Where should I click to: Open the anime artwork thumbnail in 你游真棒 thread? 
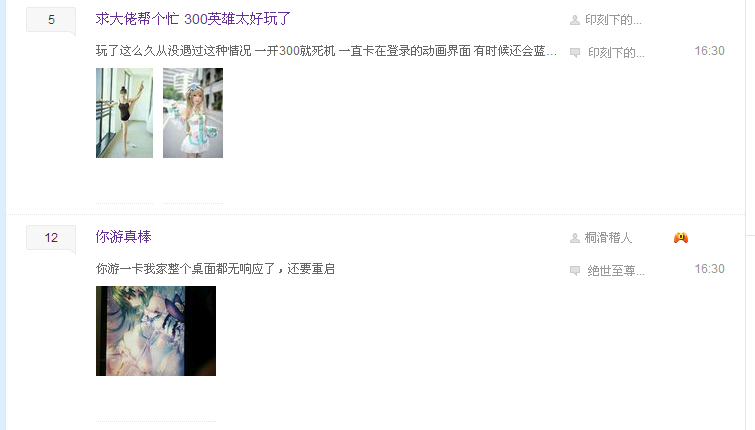click(156, 331)
